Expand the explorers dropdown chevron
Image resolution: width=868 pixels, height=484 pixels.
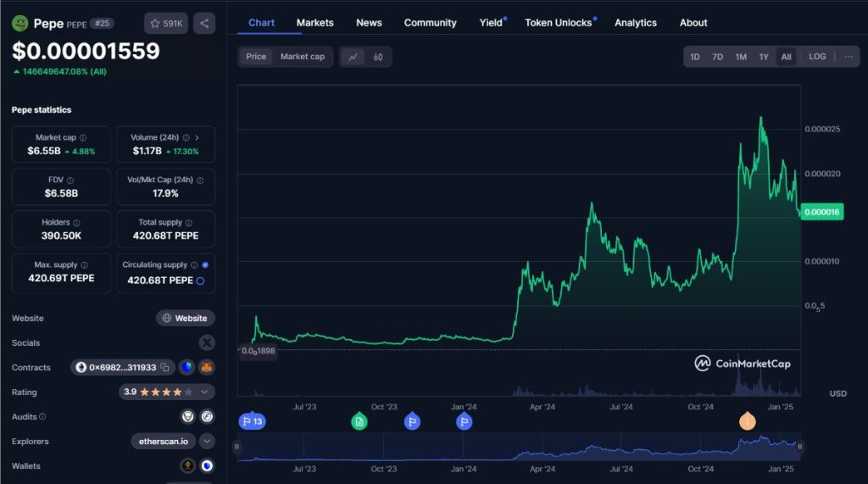(x=207, y=442)
